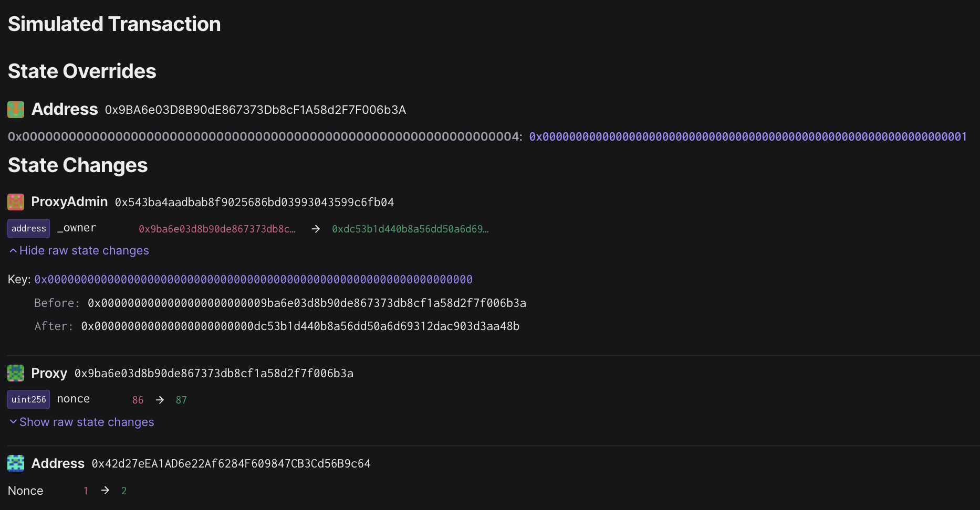Click the ProxyAdmin contract address 0x543ba4…
This screenshot has width=980, height=510.
coord(254,203)
